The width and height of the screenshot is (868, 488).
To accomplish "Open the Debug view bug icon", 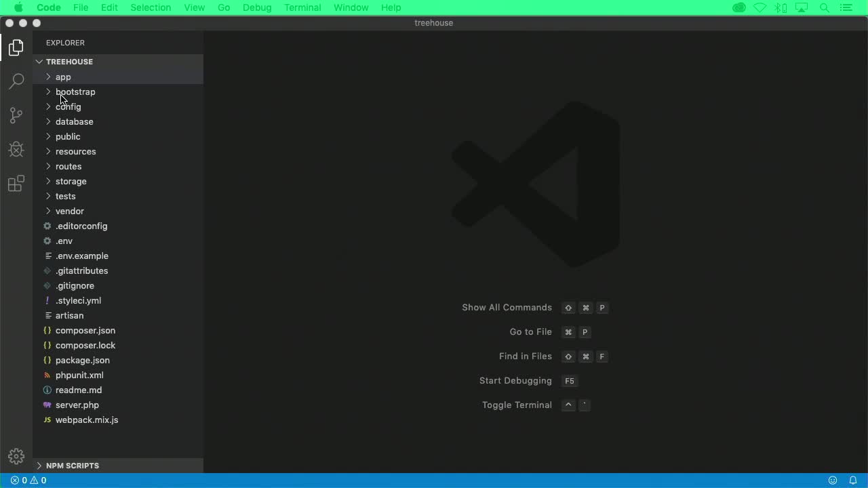I will point(16,149).
